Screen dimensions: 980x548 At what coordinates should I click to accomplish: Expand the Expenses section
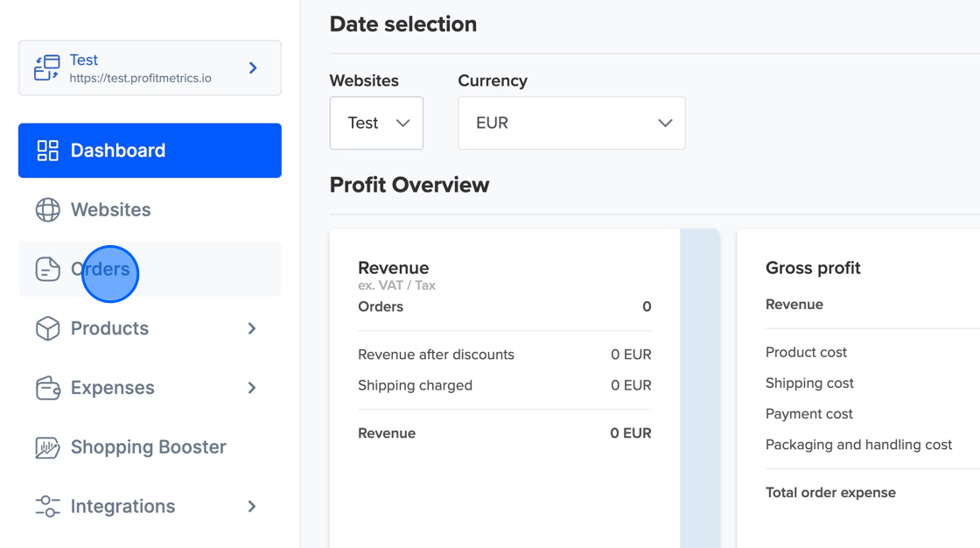(253, 388)
